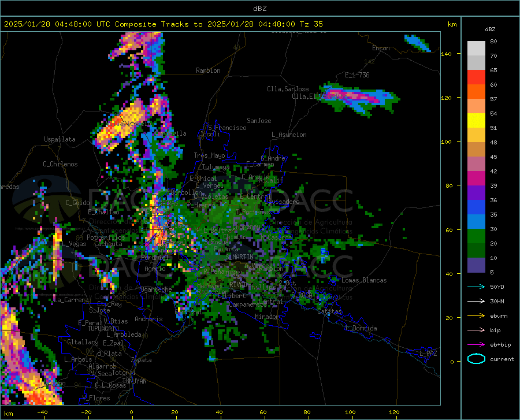The height and width of the screenshot is (420, 520).
Task: Click the 'TUNUYAN' map label
Action: tap(134, 381)
